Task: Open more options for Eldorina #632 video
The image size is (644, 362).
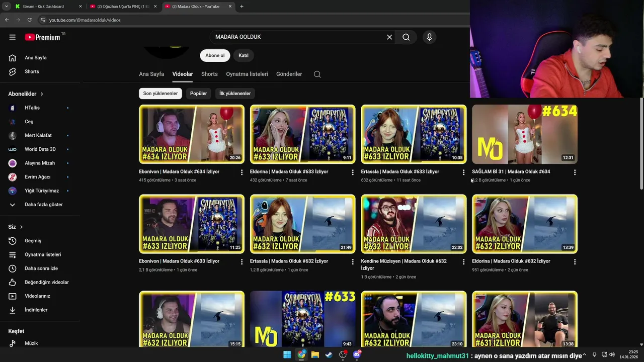Action: click(x=575, y=262)
